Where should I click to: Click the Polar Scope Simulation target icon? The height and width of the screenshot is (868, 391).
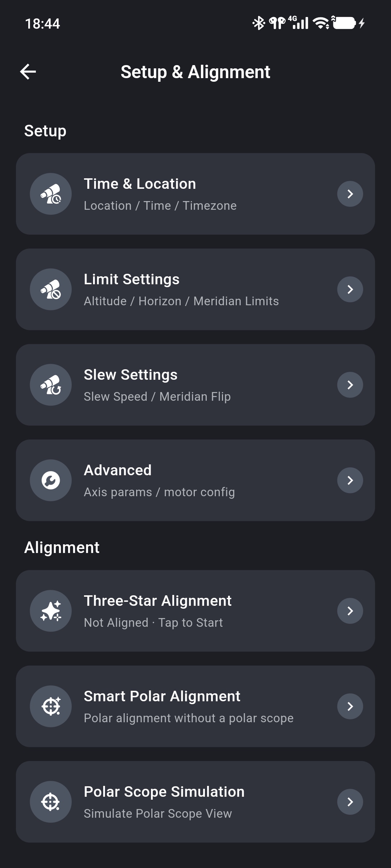(x=51, y=802)
